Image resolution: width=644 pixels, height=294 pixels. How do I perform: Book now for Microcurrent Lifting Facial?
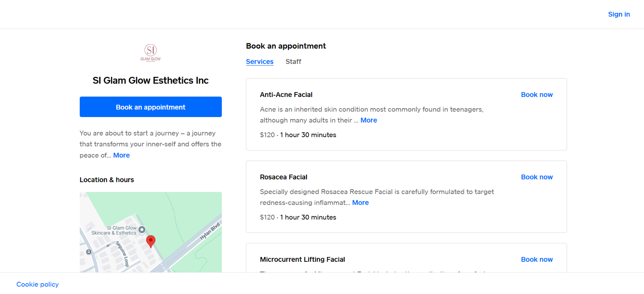(537, 259)
